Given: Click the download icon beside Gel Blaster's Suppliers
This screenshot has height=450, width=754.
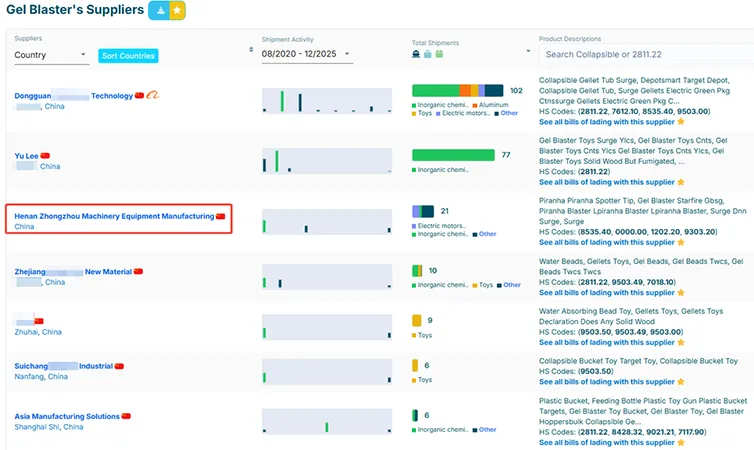Looking at the screenshot, I should [160, 11].
